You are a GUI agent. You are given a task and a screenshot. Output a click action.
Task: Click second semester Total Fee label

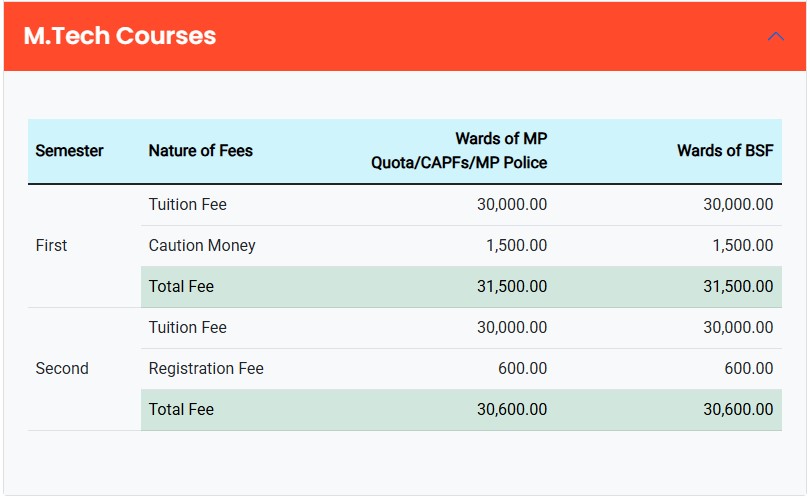[181, 410]
